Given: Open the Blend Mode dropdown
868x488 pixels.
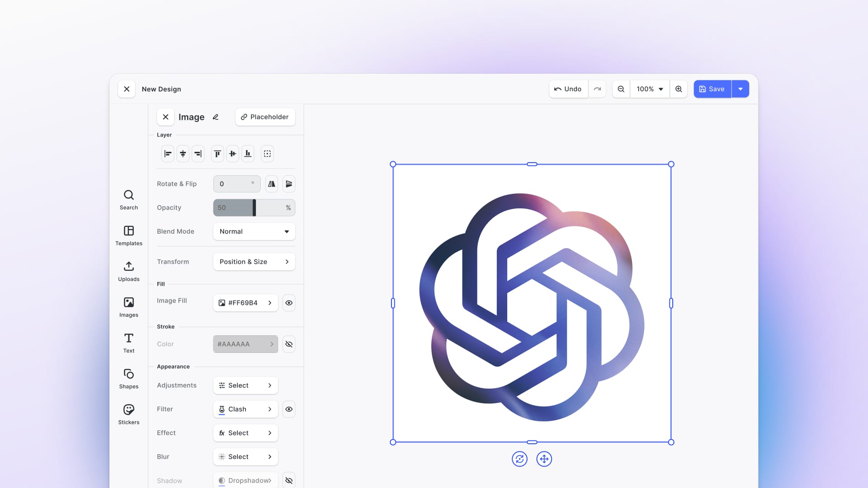Looking at the screenshot, I should [254, 231].
